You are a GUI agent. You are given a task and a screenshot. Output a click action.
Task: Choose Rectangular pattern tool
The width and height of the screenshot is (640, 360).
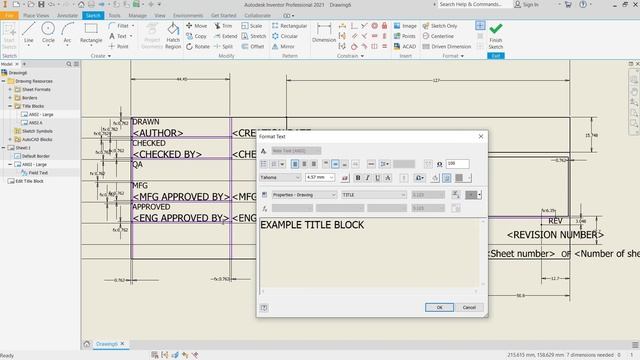click(289, 26)
